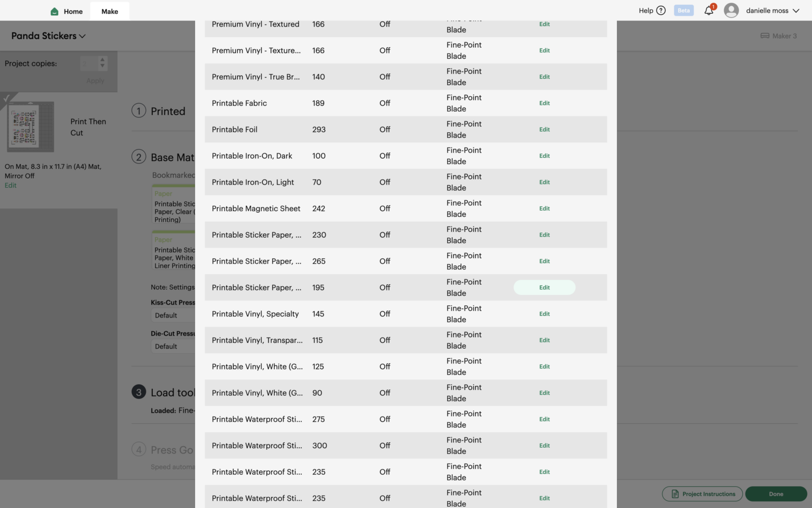Select the Print Then Cut mat thumbnail
Viewport: 812px width, 508px height.
[x=31, y=127]
